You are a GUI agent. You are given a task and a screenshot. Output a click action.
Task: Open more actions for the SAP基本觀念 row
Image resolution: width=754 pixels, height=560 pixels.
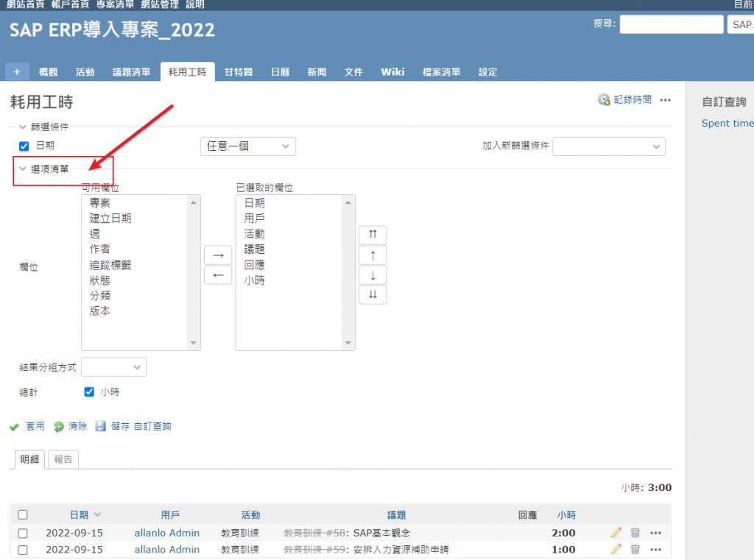655,533
